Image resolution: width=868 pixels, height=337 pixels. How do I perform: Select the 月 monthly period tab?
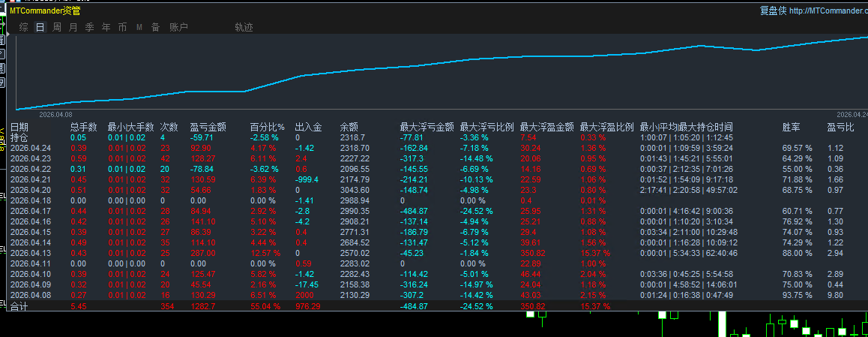pos(73,28)
